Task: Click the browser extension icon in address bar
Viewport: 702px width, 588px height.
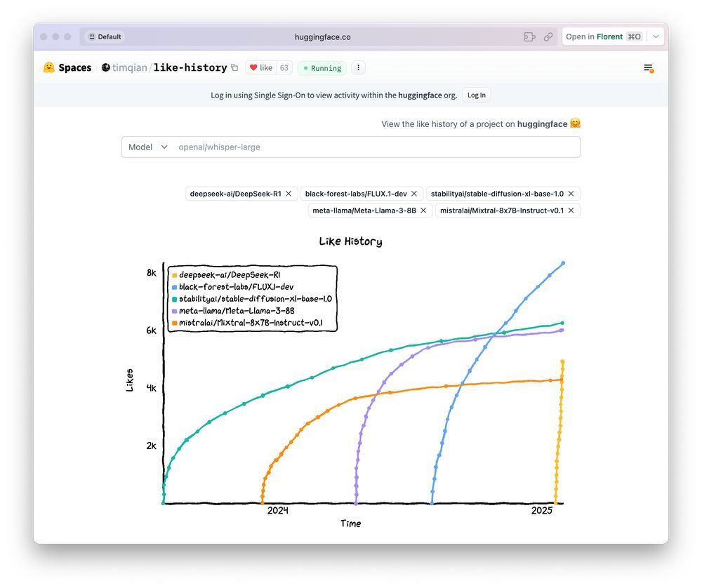Action: point(529,36)
